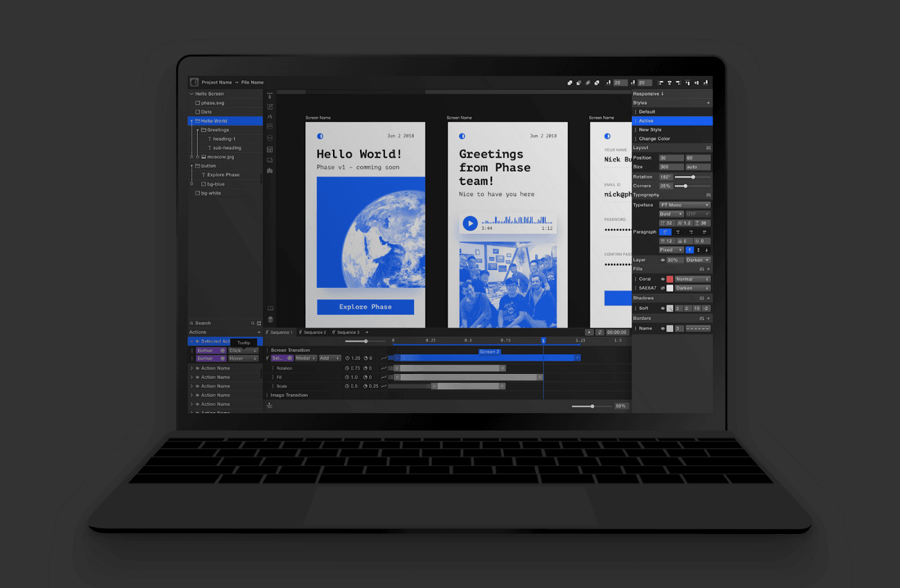Image resolution: width=900 pixels, height=588 pixels.
Task: Open Layout section settings icon
Action: pyautogui.click(x=708, y=148)
